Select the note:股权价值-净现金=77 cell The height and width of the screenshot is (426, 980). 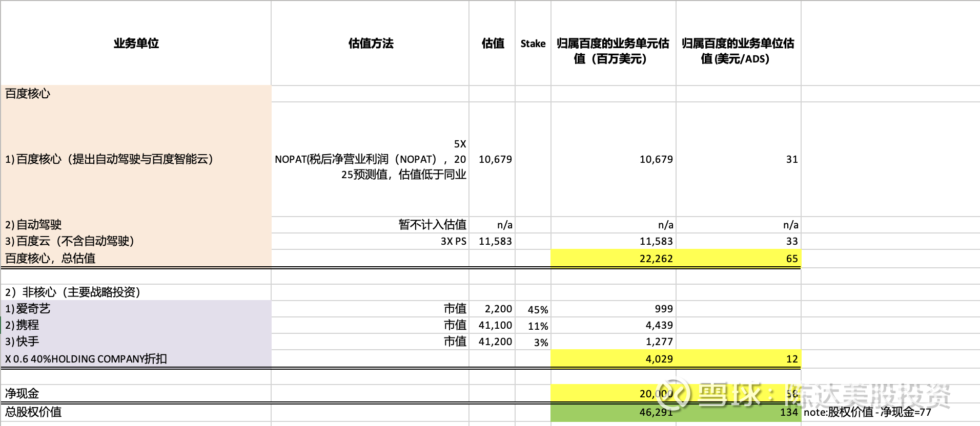point(867,412)
